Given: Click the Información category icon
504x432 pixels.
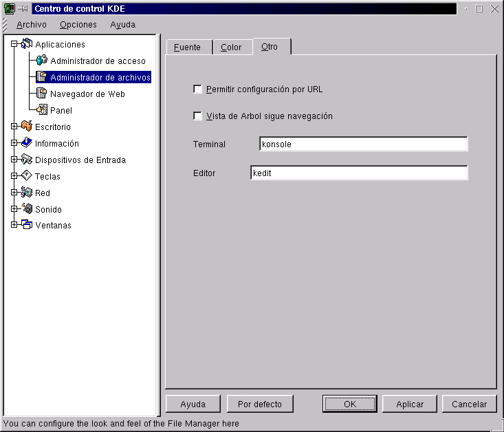Looking at the screenshot, I should 27,143.
